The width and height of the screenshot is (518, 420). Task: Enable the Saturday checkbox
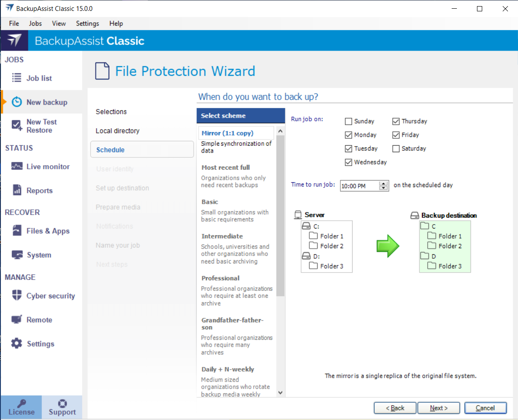tap(396, 149)
